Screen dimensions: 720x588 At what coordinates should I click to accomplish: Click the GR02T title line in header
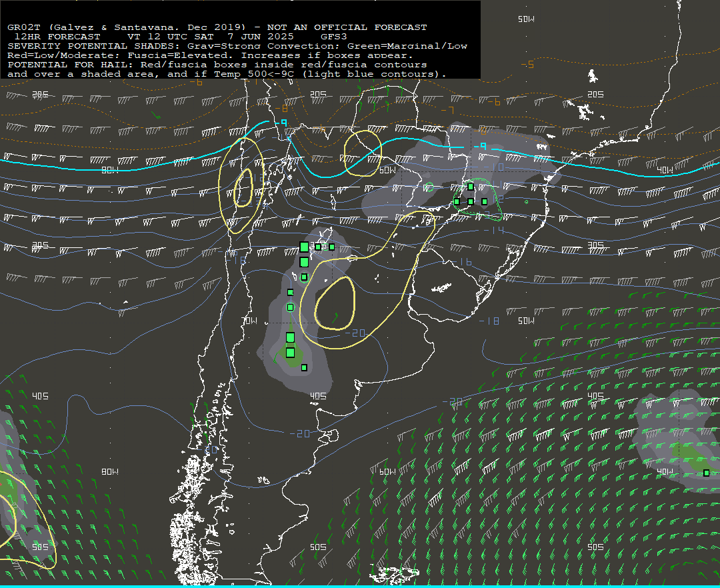pyautogui.click(x=217, y=27)
